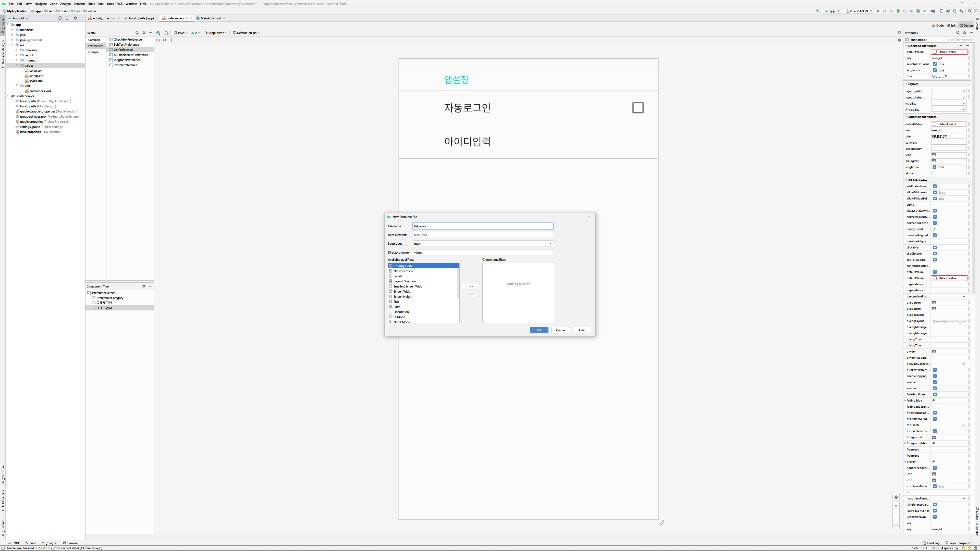Click the Palette search magnifier icon
The image size is (980, 551).
[x=137, y=33]
